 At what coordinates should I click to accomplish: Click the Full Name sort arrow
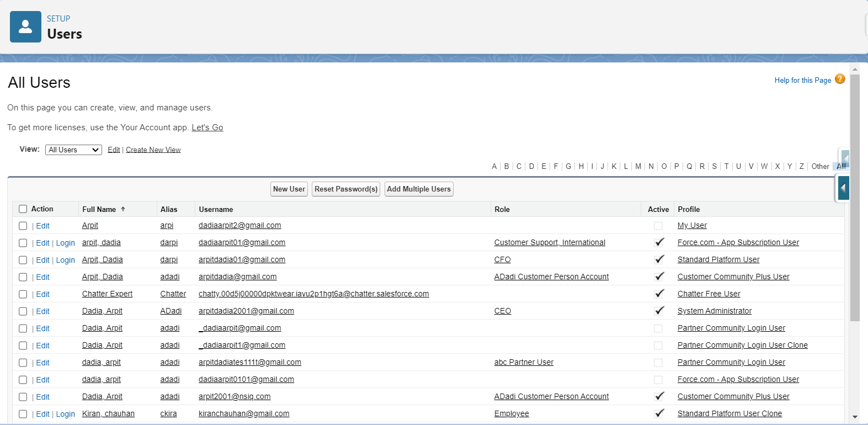(x=123, y=209)
